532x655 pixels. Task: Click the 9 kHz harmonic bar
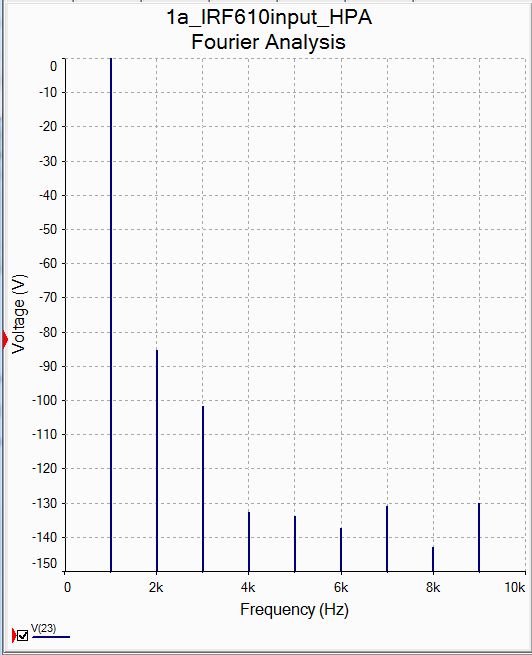[479, 538]
